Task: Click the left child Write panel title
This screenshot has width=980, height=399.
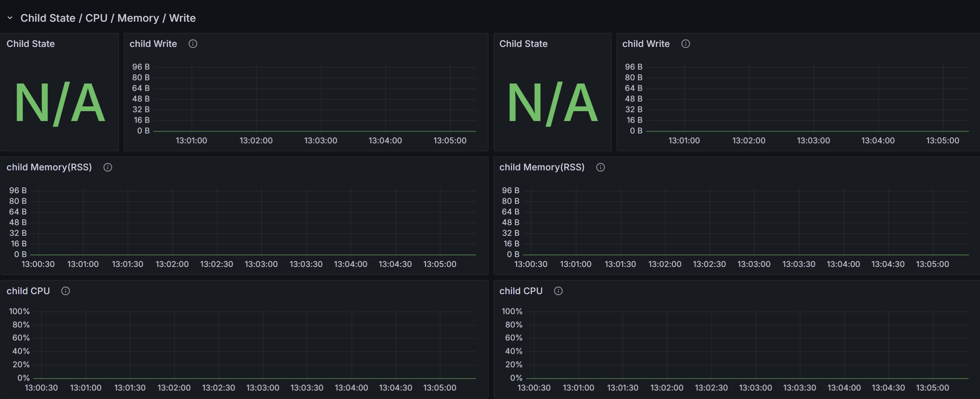Action: point(153,44)
